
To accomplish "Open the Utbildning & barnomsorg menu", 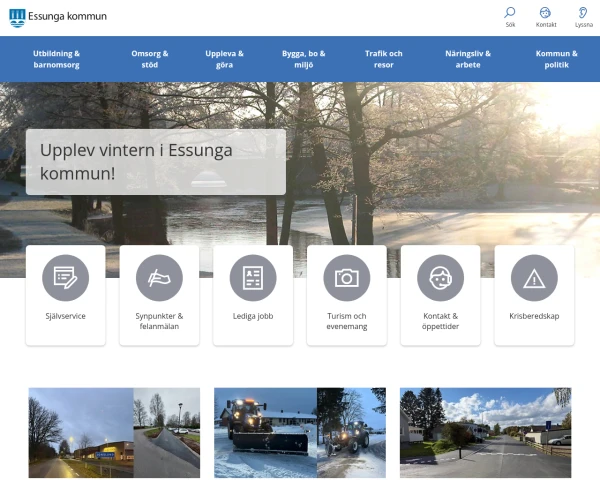I will (x=56, y=59).
